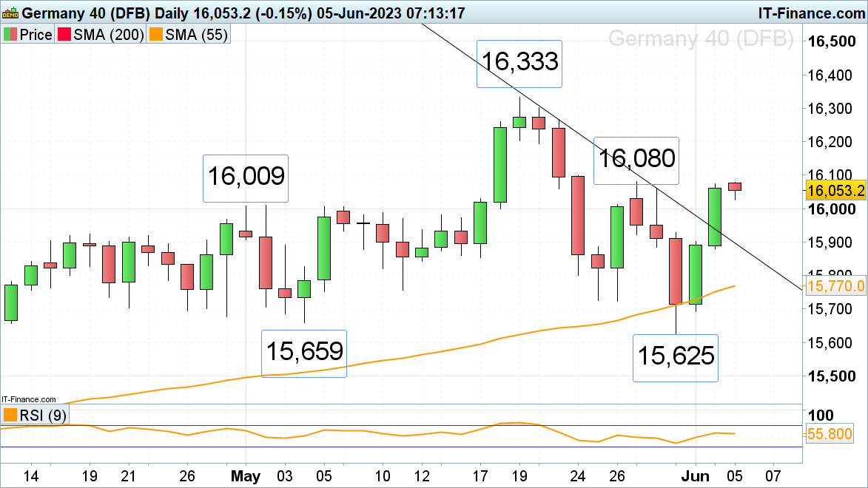
Task: Click the green breakout candle of 02 June
Action: (715, 217)
